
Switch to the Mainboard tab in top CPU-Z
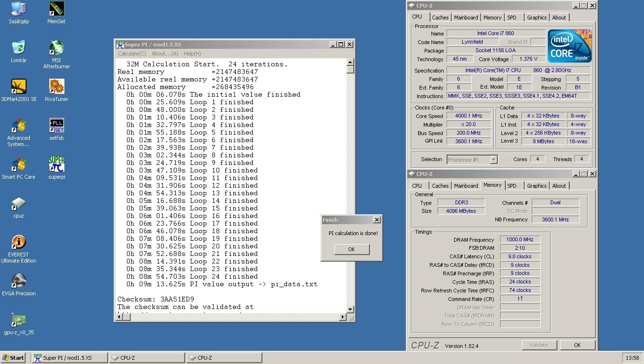pos(465,18)
